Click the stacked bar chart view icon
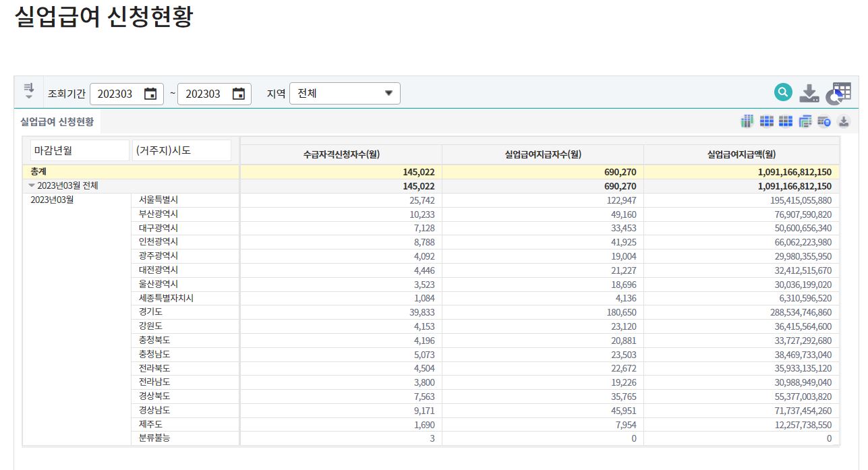The width and height of the screenshot is (868, 470). (x=747, y=121)
